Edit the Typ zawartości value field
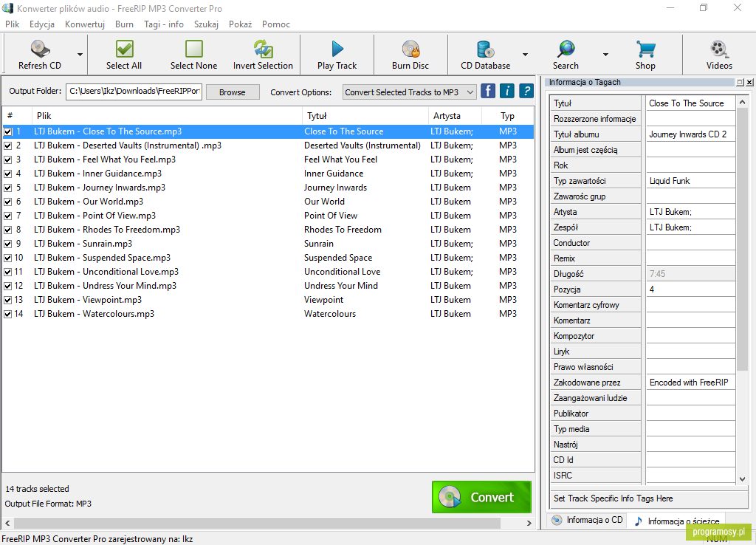Image resolution: width=756 pixels, height=545 pixels. click(x=690, y=181)
